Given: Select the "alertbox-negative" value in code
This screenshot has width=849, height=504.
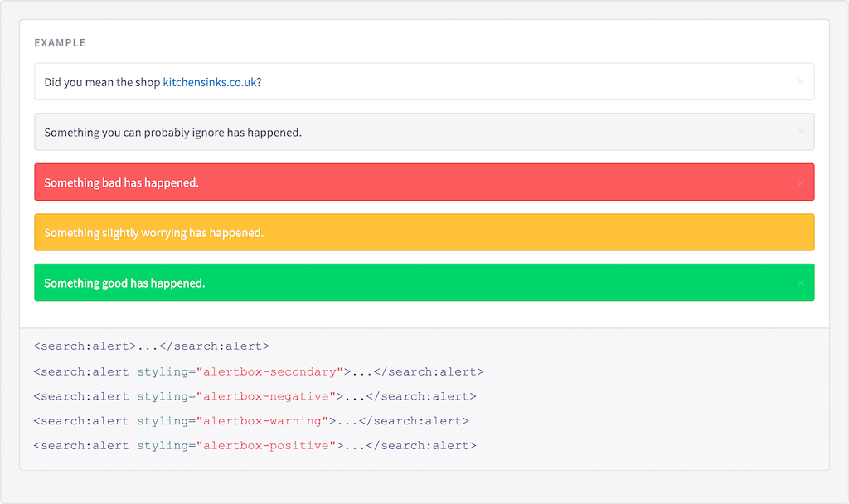Looking at the screenshot, I should 266,396.
